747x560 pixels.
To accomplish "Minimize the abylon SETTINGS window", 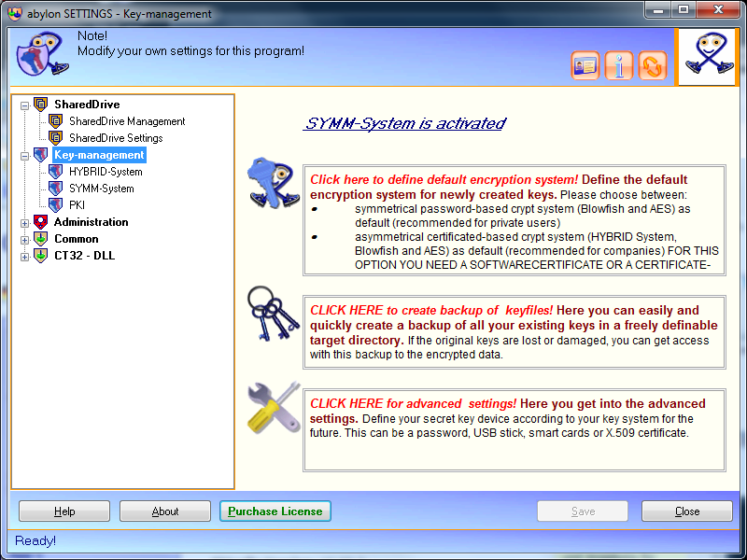I will [659, 9].
